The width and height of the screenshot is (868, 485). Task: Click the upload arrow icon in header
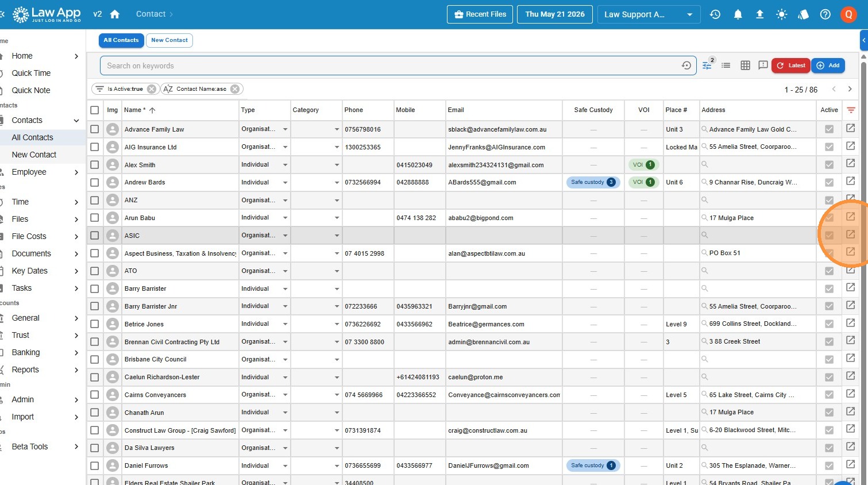click(x=759, y=14)
